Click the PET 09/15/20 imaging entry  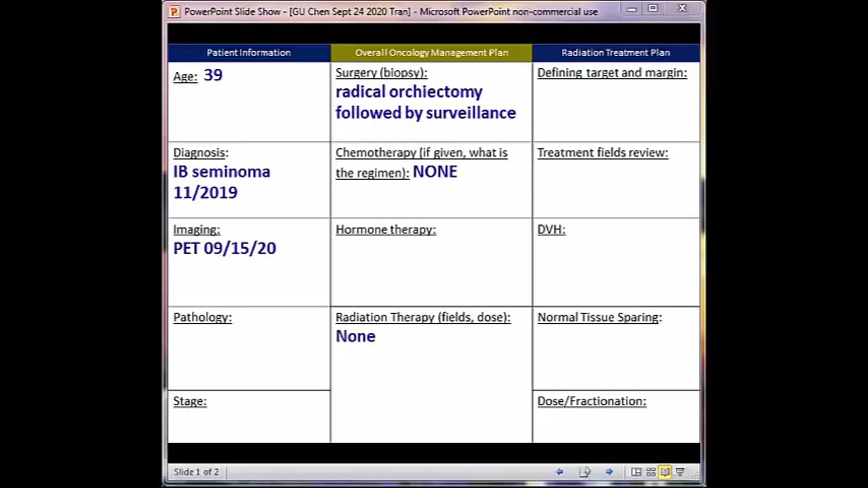(225, 248)
